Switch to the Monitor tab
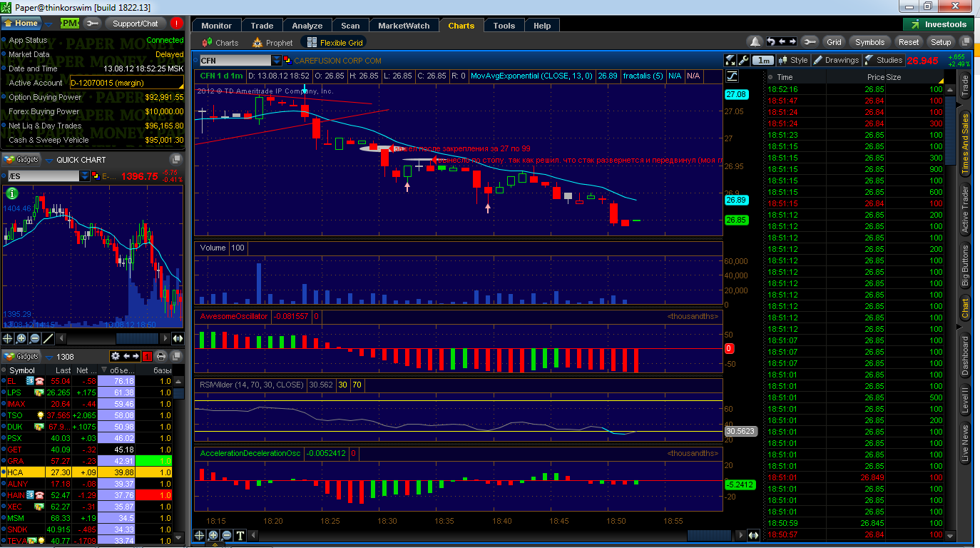 click(x=217, y=26)
